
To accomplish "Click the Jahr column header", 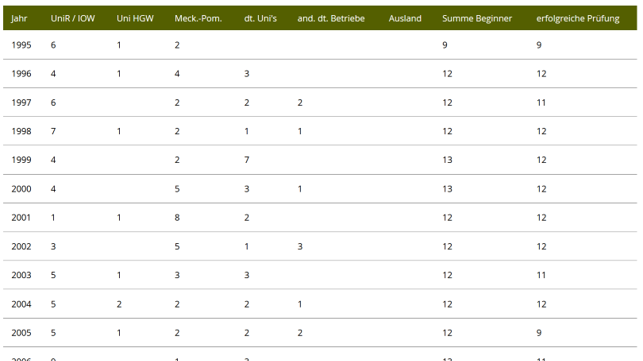I will tap(19, 19).
